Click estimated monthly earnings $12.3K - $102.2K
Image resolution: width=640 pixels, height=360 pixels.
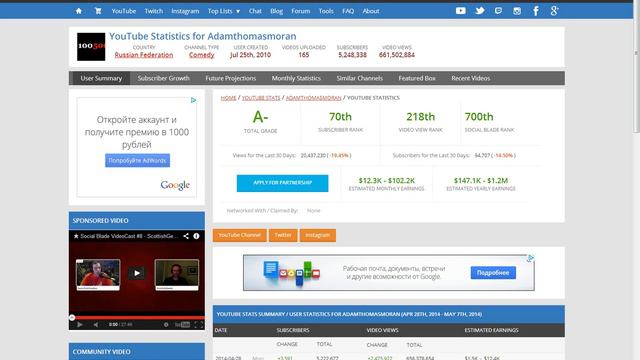coord(387,180)
